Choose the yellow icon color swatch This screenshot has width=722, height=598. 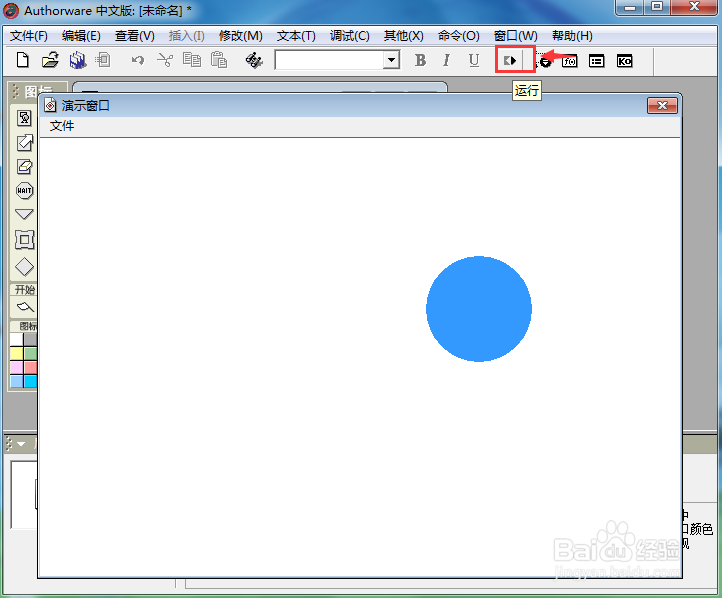(x=17, y=354)
